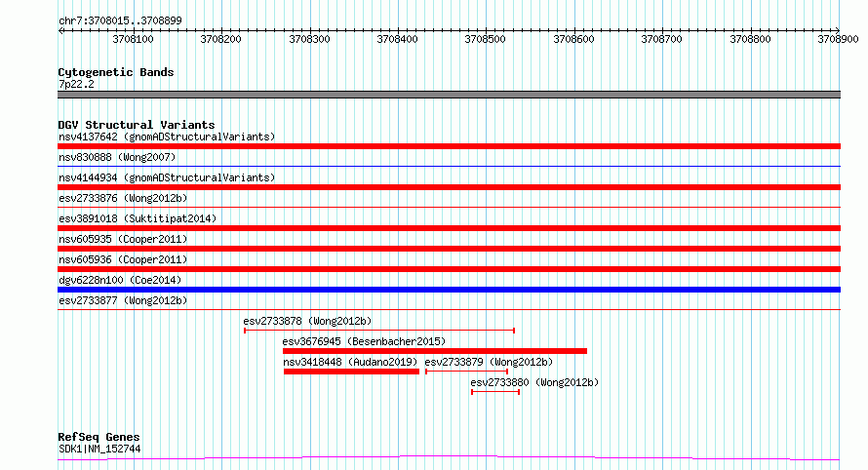Click the thick blue bar for dgv6228n100
The height and width of the screenshot is (470, 868).
tap(449, 290)
